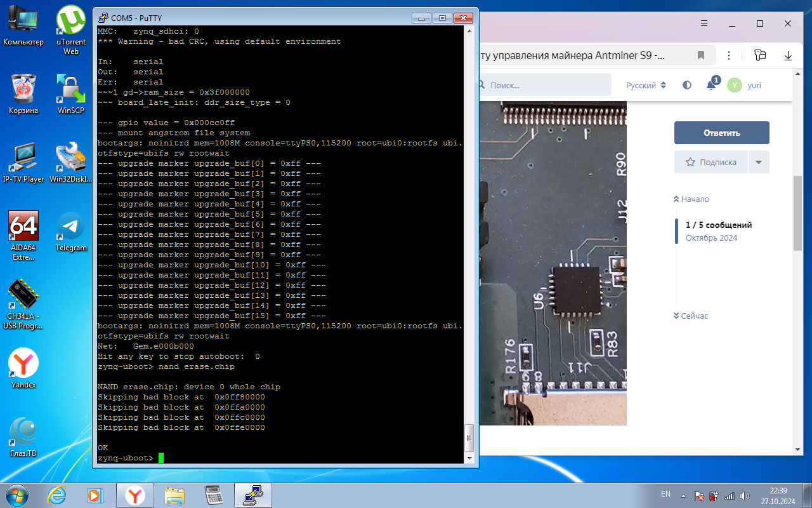The width and height of the screenshot is (812, 508).
Task: Open the yuri user profile menu
Action: tap(745, 85)
